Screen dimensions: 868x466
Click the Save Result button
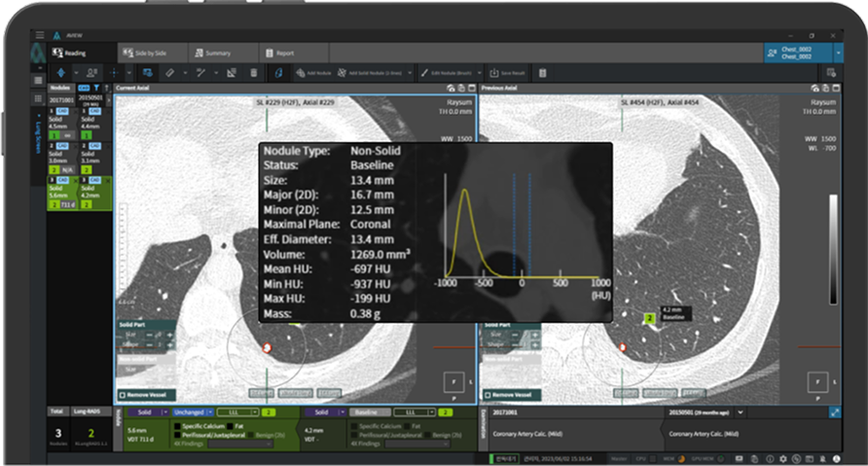(x=509, y=73)
